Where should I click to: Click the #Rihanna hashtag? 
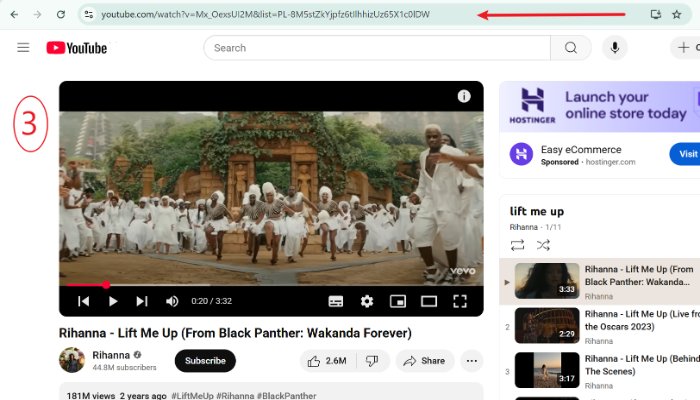pyautogui.click(x=235, y=396)
